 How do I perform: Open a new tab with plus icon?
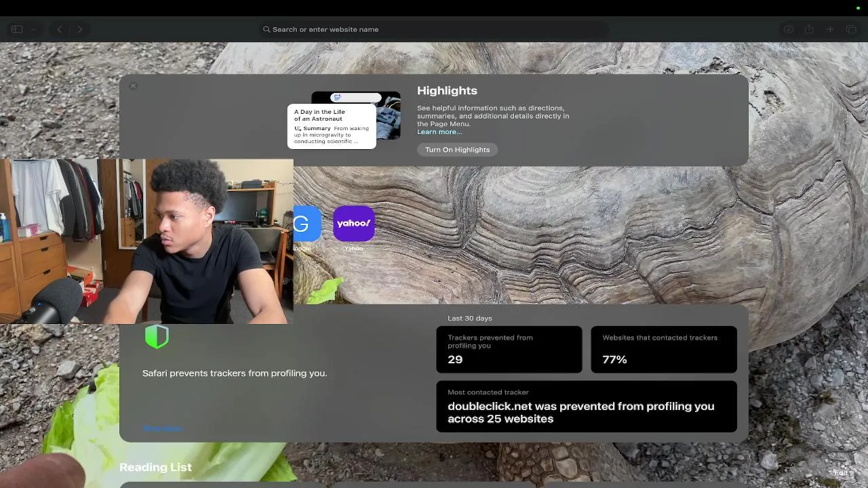[830, 29]
